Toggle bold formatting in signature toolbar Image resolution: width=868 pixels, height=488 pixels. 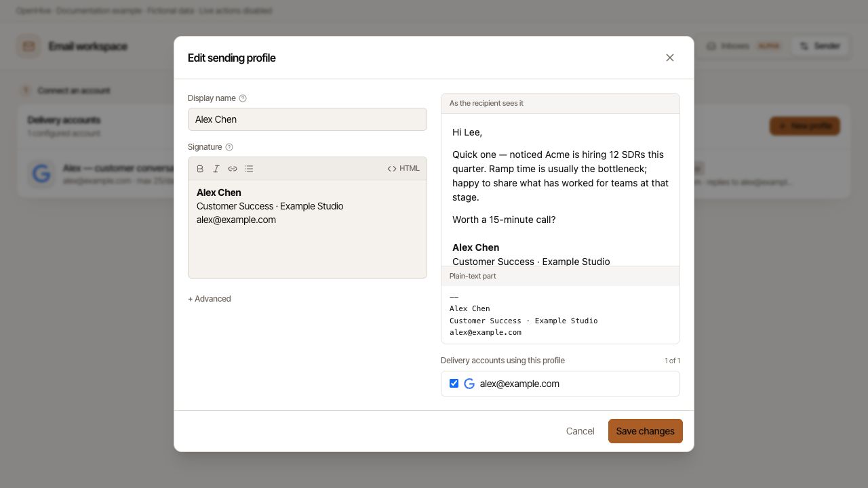point(200,169)
